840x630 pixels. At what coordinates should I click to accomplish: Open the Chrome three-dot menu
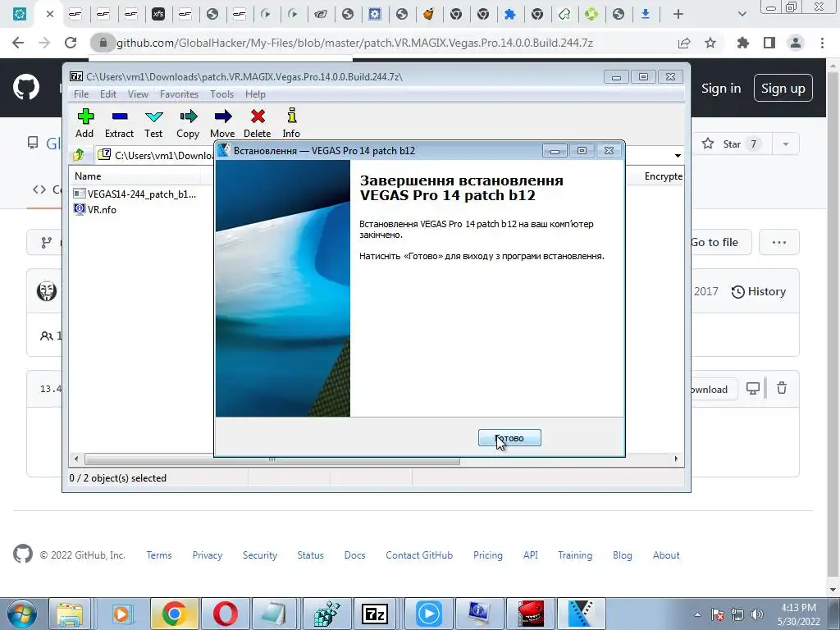coord(822,43)
